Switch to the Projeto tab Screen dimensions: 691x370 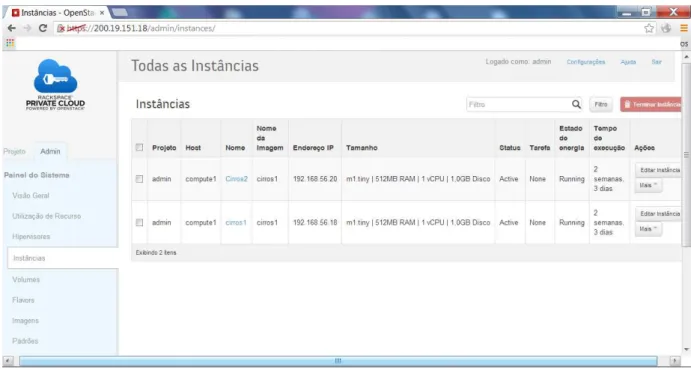coord(14,151)
